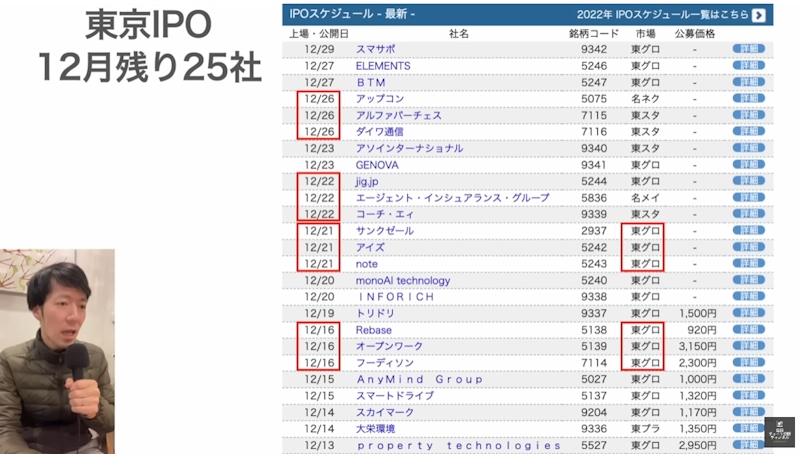This screenshot has height=454, width=800.
Task: Open the 大栄環境 company link
Action: (375, 428)
